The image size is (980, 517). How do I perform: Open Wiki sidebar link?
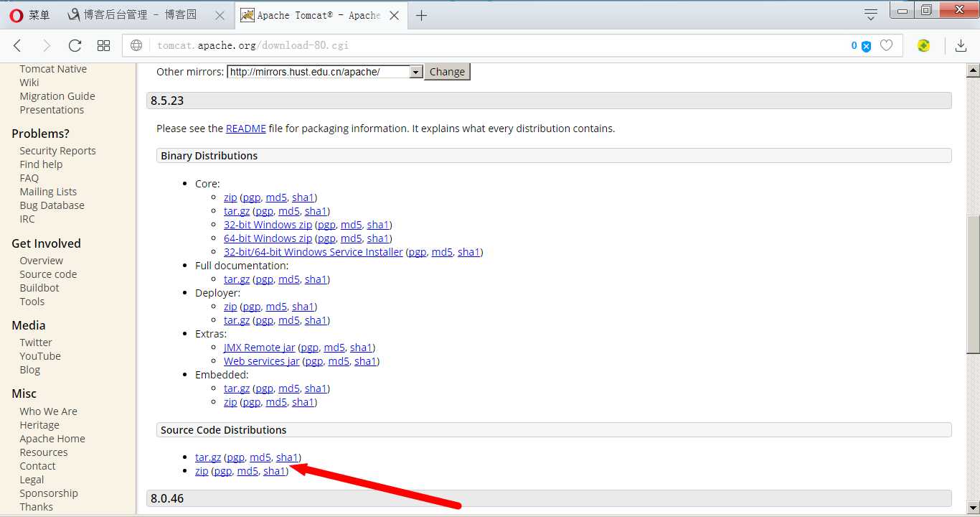[x=29, y=83]
